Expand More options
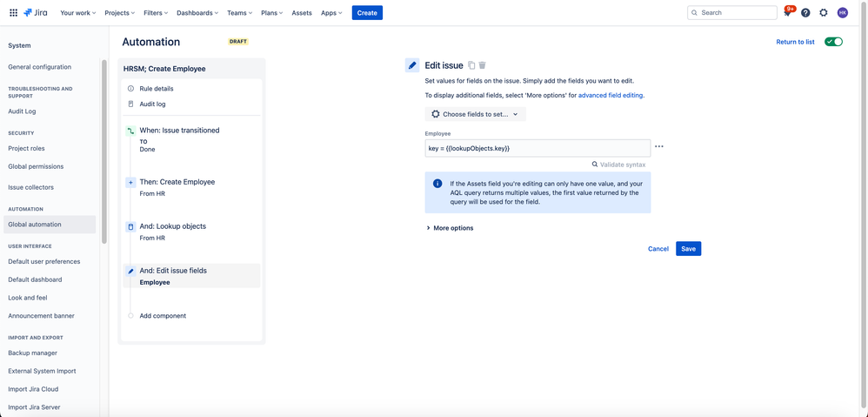The width and height of the screenshot is (868, 417). [x=450, y=228]
